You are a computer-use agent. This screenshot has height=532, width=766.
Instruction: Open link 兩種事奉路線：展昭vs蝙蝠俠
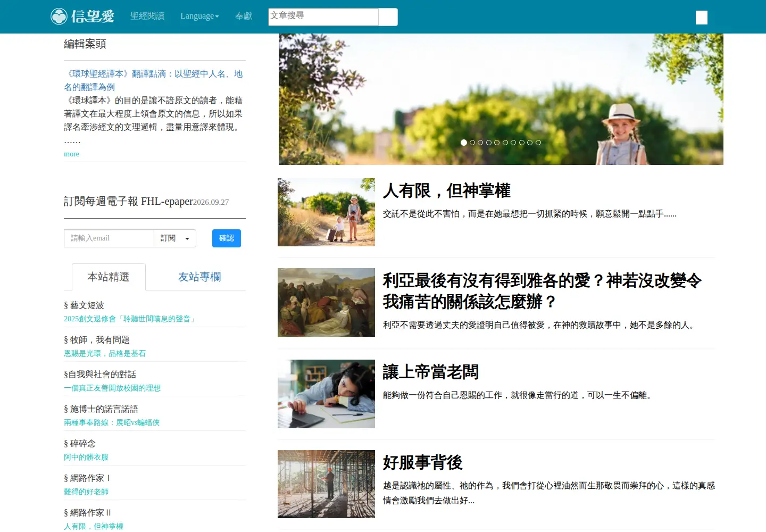112,422
